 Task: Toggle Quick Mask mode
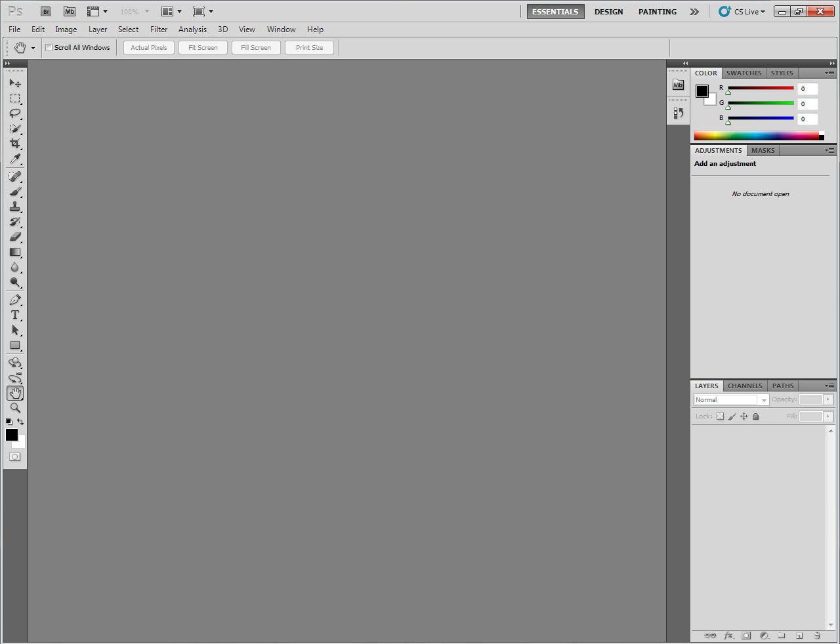pos(15,457)
